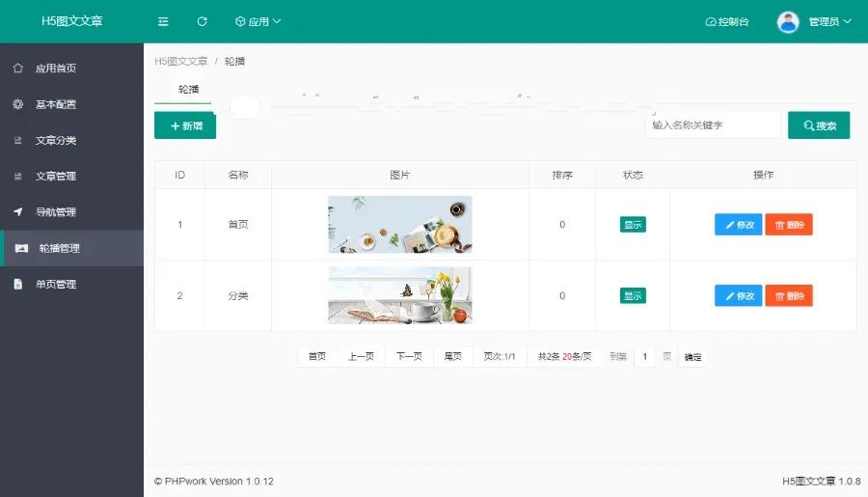The image size is (868, 497).
Task: Click the page number jump input
Action: 645,356
